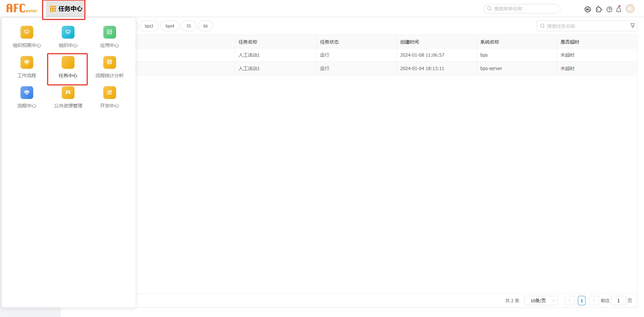Open the plugin puzzle-piece icon
This screenshot has width=644, height=317.
pos(599,9)
